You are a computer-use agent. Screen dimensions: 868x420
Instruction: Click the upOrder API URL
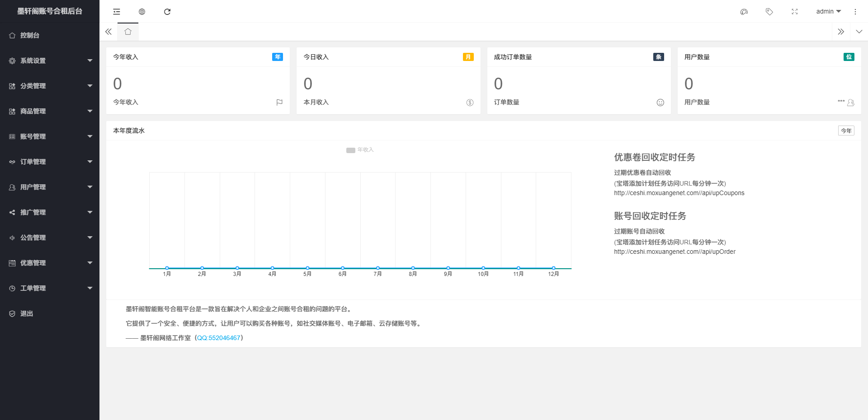click(675, 252)
